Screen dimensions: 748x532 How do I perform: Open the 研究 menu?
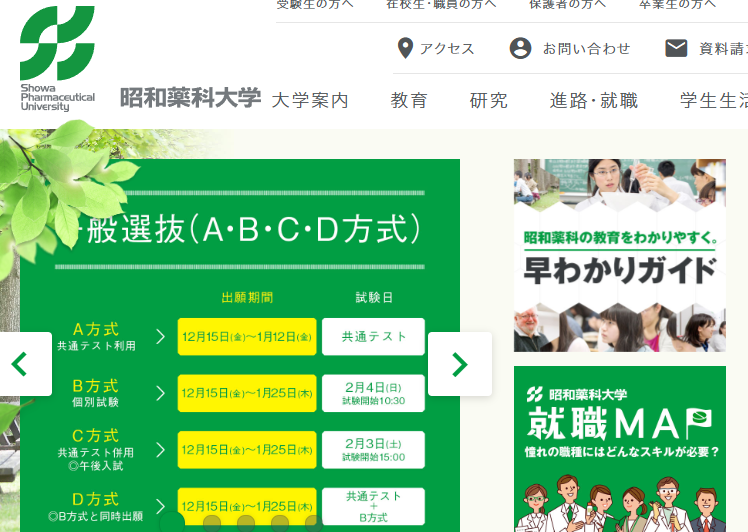pyautogui.click(x=488, y=101)
